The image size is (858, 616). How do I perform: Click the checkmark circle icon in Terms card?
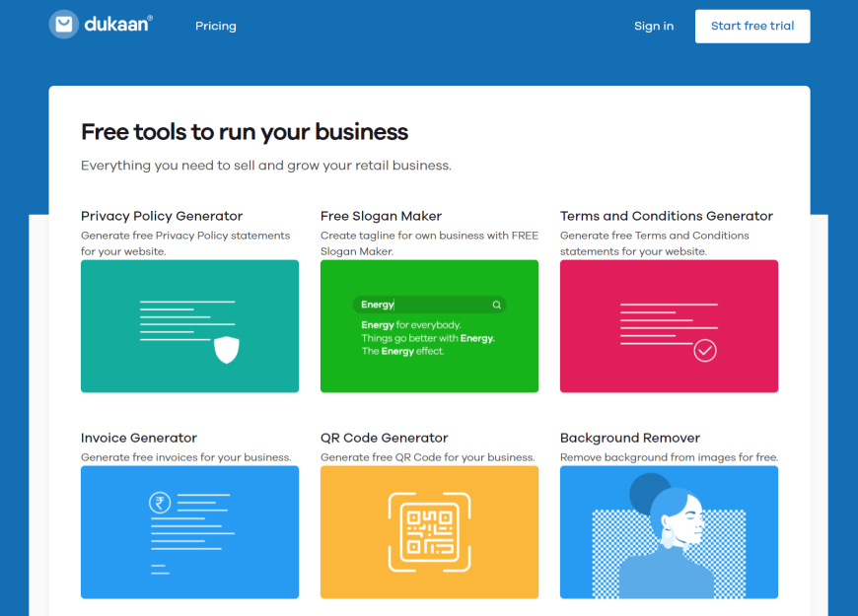(704, 350)
